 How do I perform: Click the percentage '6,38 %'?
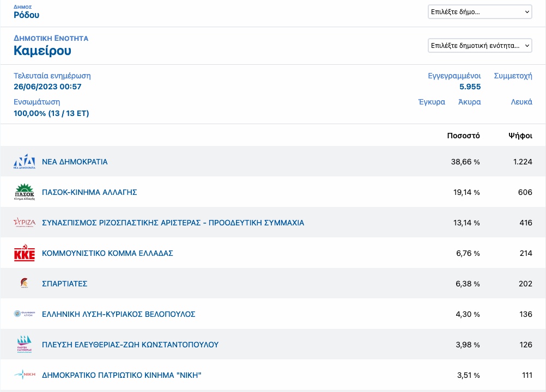[468, 284]
